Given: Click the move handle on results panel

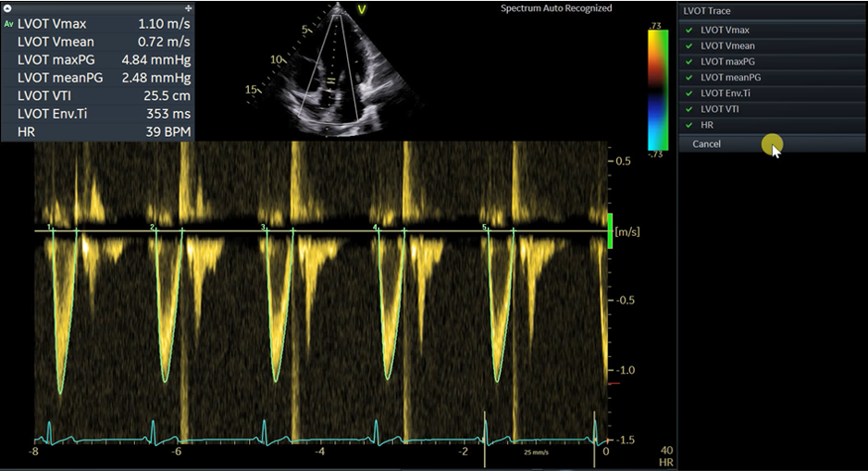Looking at the screenshot, I should [188, 7].
